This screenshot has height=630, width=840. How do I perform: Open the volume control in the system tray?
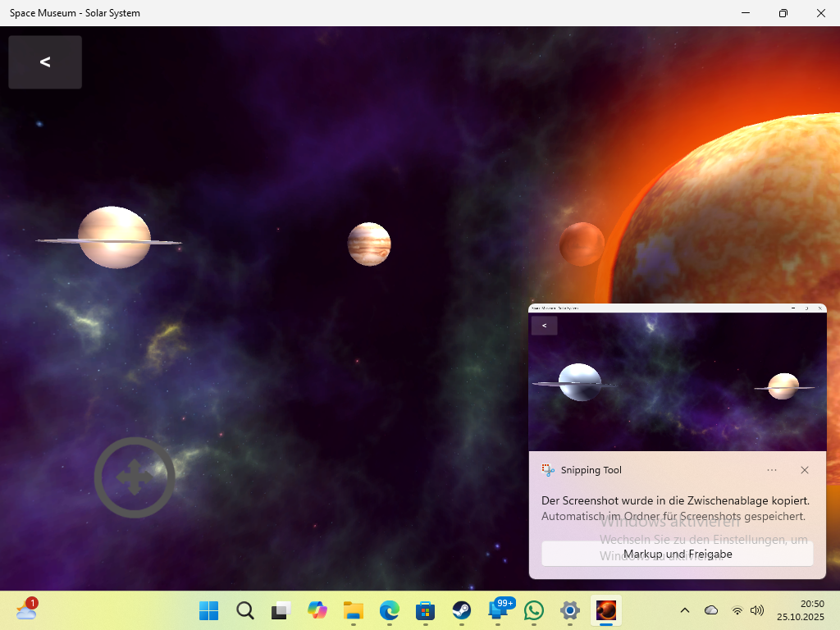click(757, 610)
